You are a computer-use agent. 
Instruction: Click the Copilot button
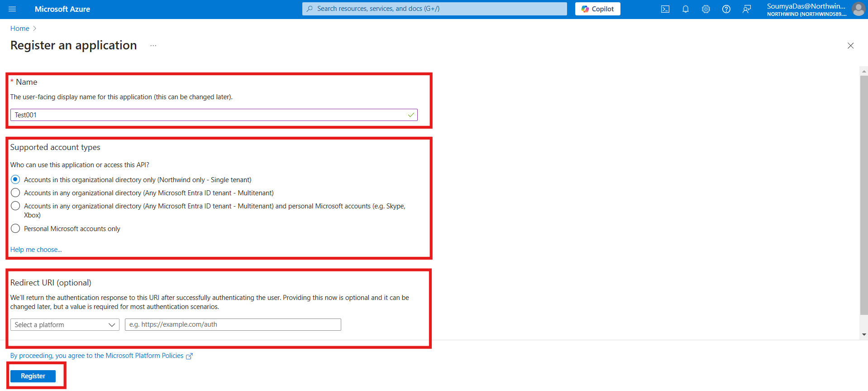pos(597,9)
